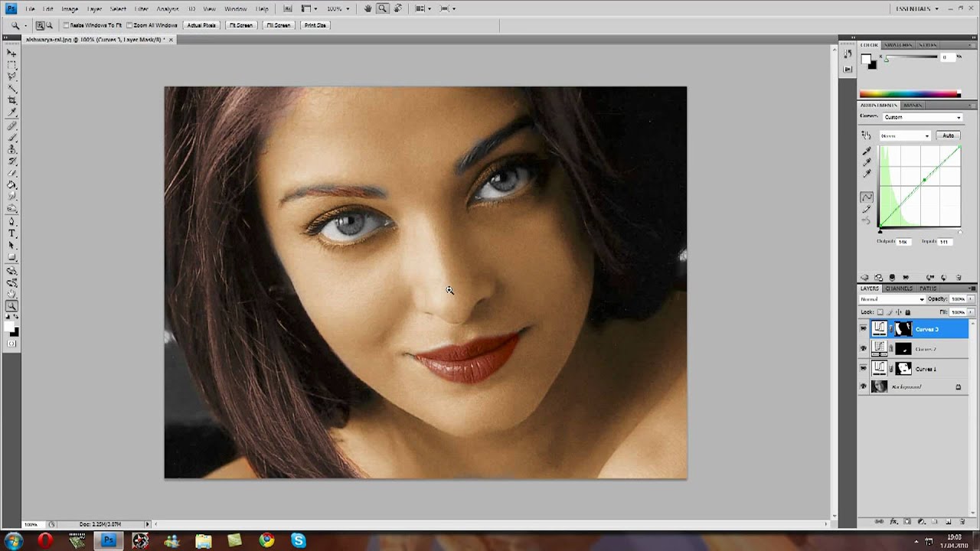Link layers icon in Layers panel footer

[880, 521]
